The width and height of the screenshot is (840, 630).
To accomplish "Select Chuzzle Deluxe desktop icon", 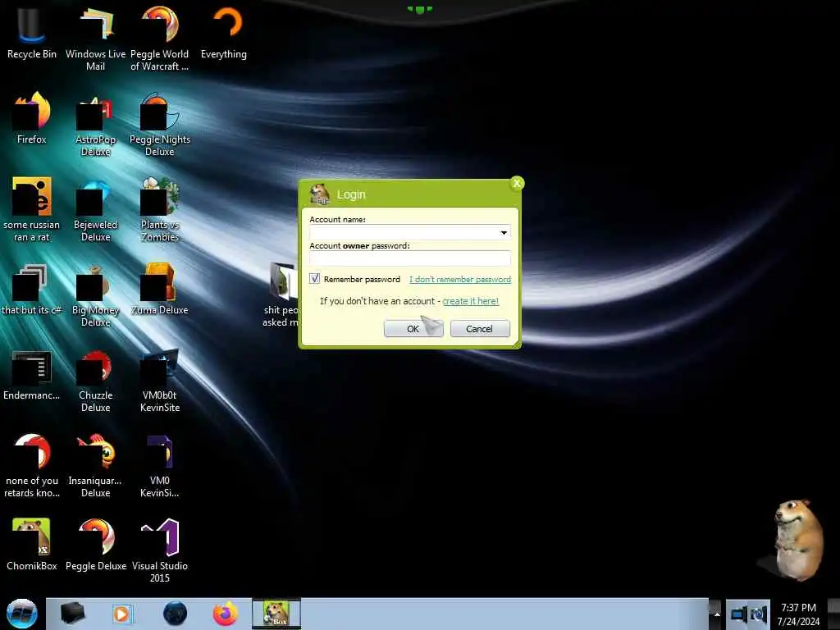I will point(95,381).
